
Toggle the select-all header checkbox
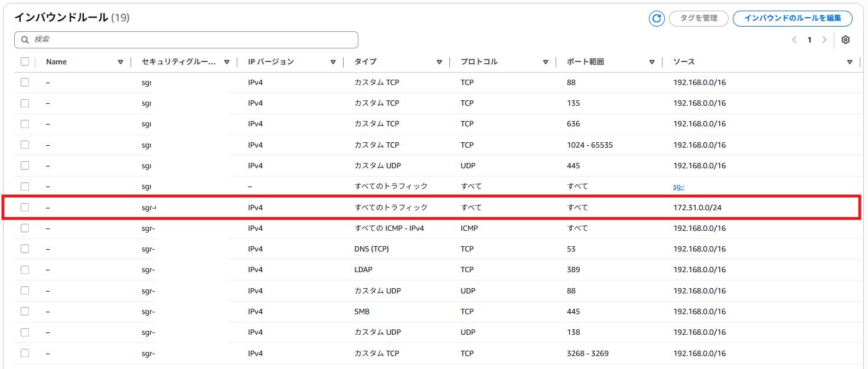pos(25,61)
